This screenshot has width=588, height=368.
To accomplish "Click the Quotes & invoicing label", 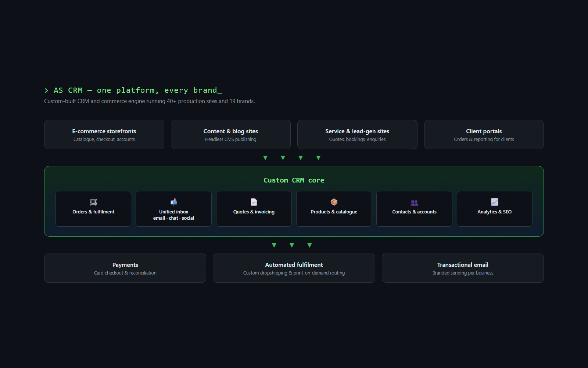I will click(x=254, y=212).
